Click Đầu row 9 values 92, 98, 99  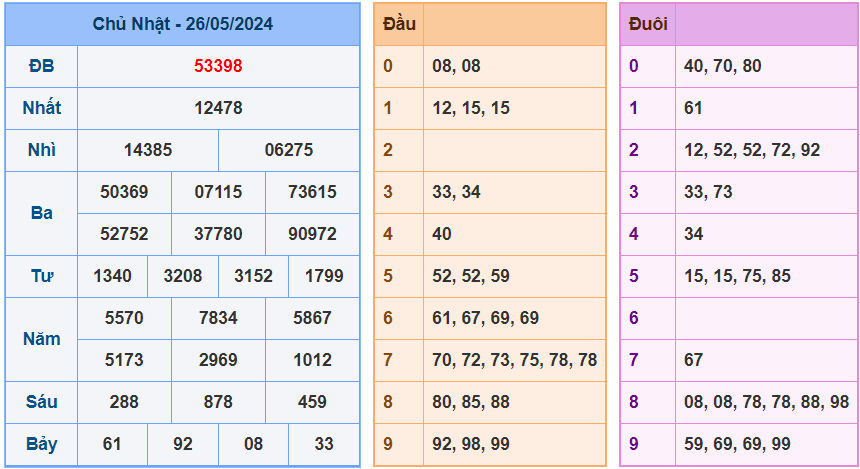[471, 444]
